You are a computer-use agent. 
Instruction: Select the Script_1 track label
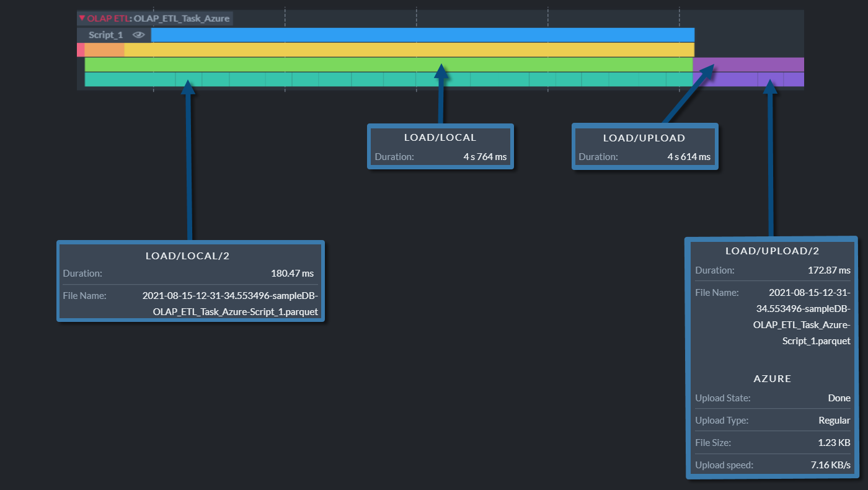click(x=106, y=35)
